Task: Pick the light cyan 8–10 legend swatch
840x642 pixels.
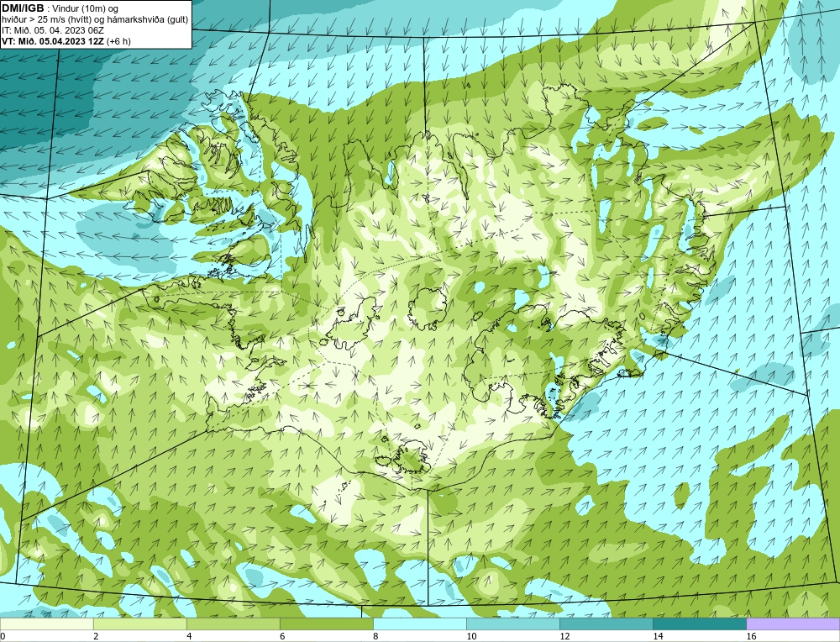Action: [419, 624]
